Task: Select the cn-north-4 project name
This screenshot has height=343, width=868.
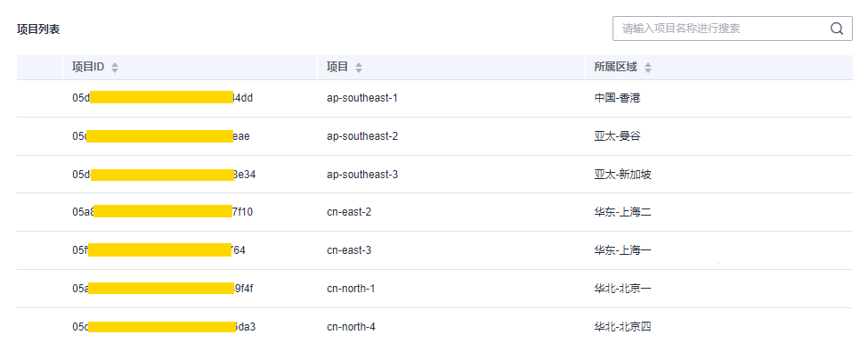Action: click(351, 327)
